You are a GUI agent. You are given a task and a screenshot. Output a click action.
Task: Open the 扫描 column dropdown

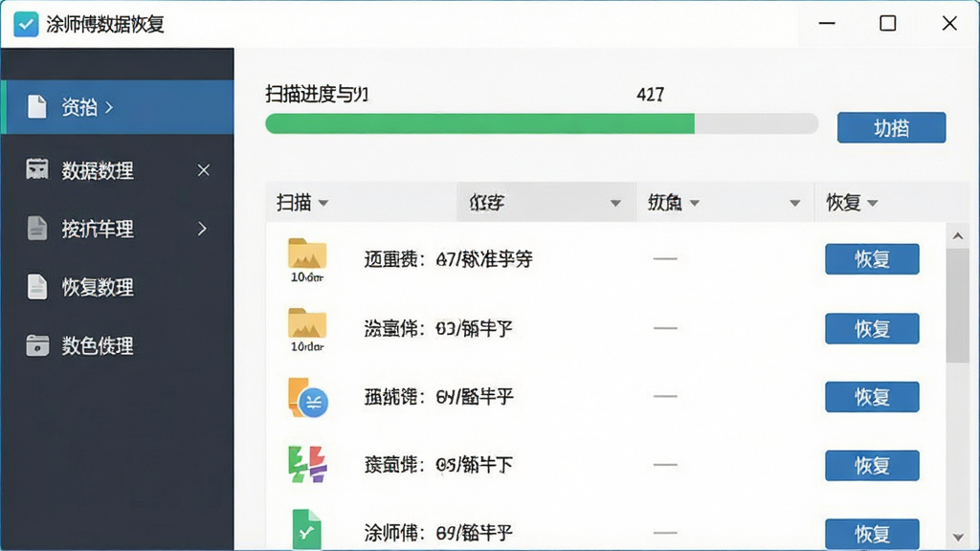pyautogui.click(x=323, y=203)
